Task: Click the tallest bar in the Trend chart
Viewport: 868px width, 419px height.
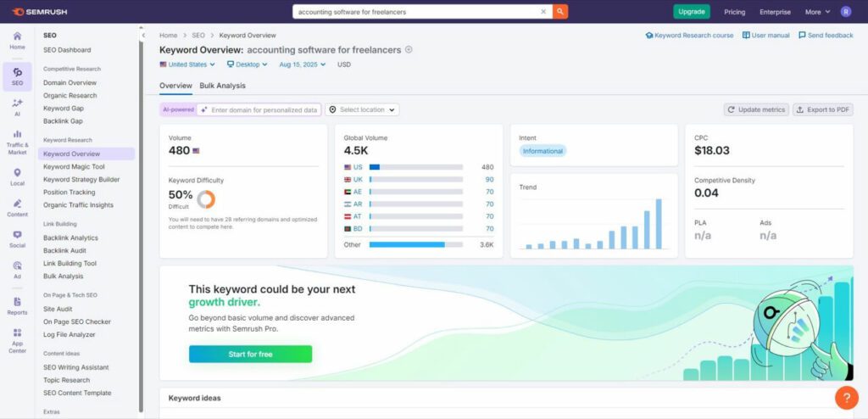Action: tap(659, 224)
